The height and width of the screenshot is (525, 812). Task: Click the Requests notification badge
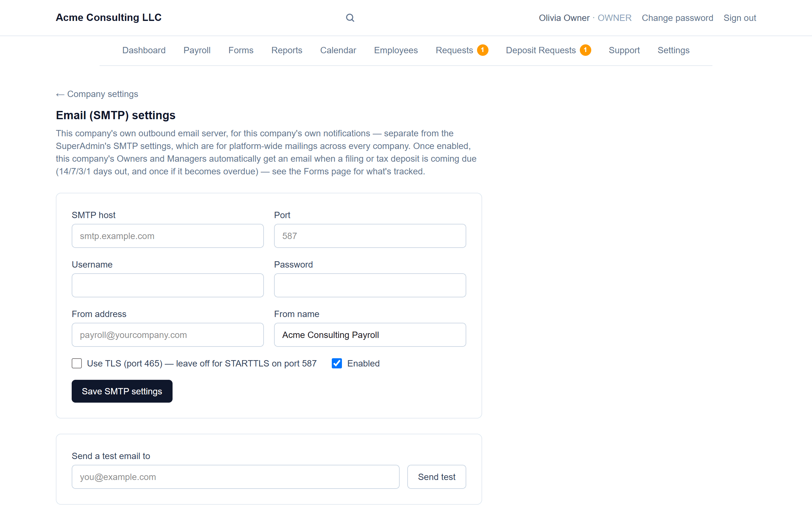tap(482, 50)
